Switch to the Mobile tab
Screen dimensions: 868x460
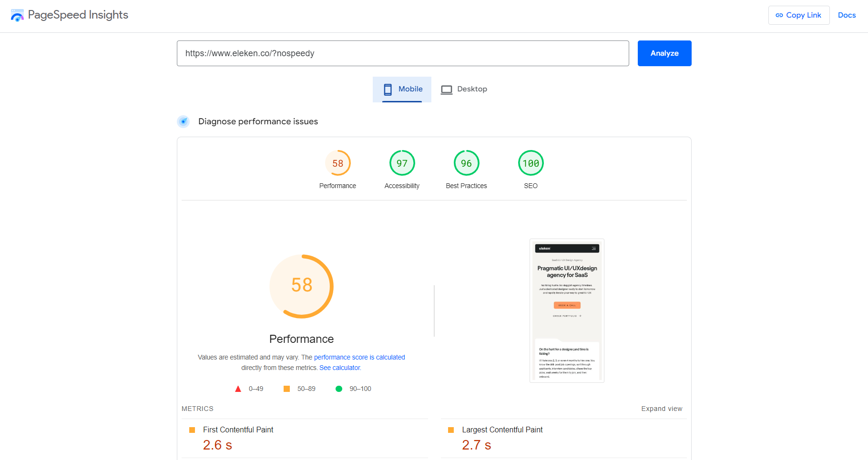402,89
